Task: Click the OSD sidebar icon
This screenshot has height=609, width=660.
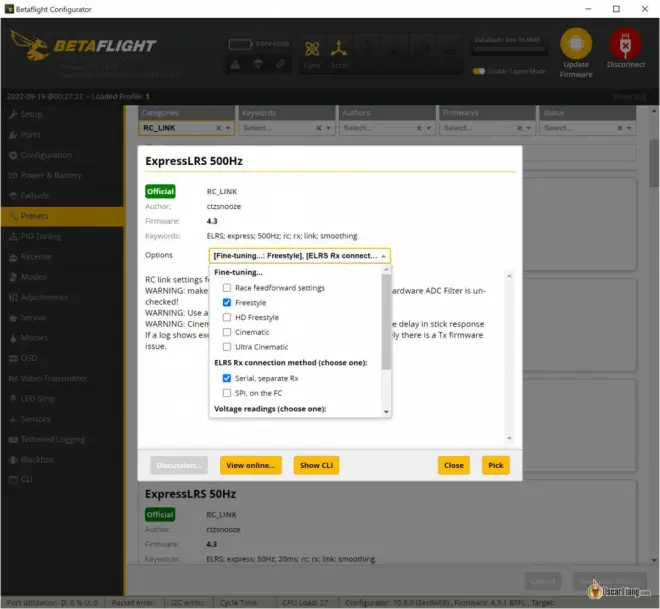Action: [x=13, y=358]
